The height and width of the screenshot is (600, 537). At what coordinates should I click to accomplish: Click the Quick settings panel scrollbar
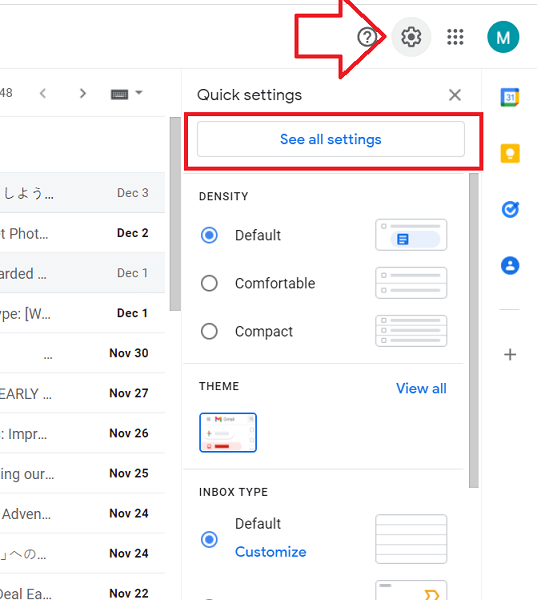tap(474, 331)
